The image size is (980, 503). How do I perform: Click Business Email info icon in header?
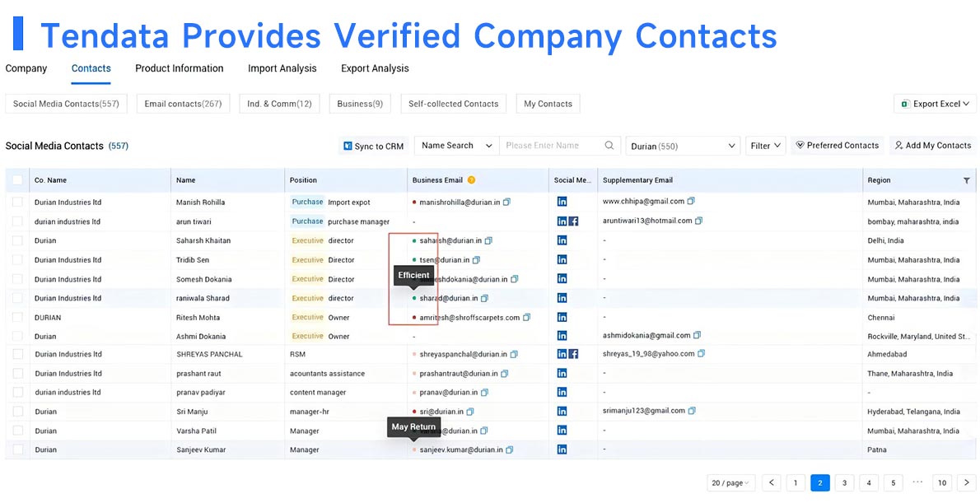point(471,180)
